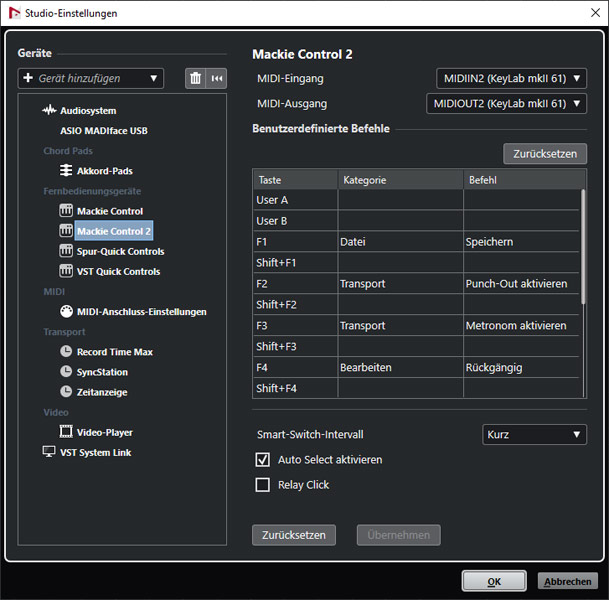Confirm settings with the OK button
Screen dimensions: 609x600
click(x=493, y=581)
